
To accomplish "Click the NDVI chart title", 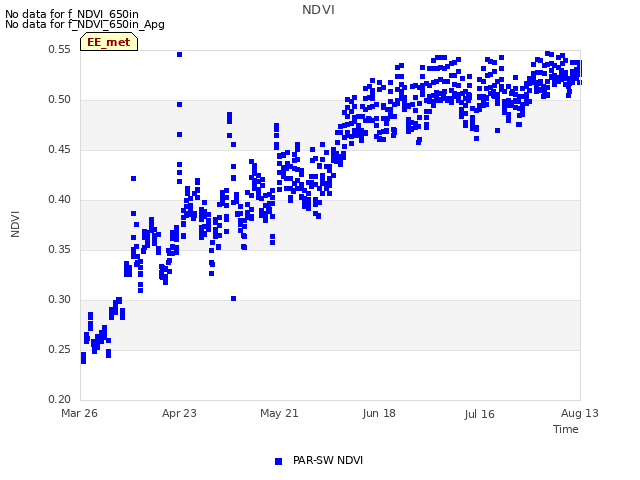I will (318, 10).
